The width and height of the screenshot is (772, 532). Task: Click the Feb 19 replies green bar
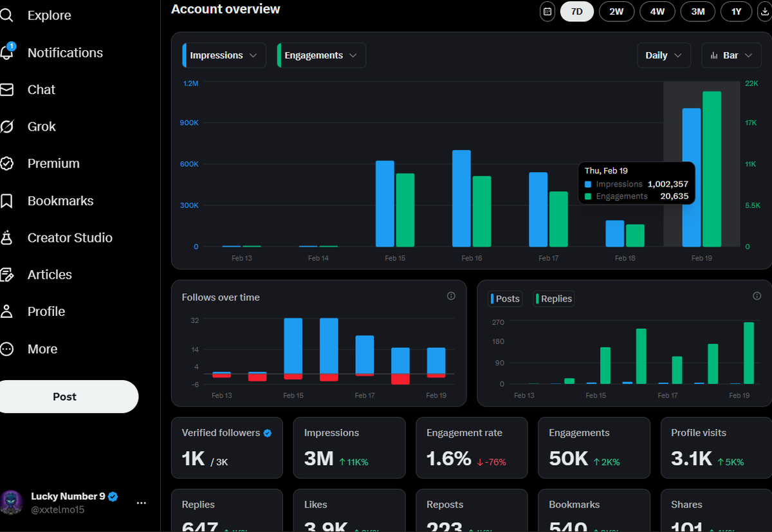[x=749, y=353]
